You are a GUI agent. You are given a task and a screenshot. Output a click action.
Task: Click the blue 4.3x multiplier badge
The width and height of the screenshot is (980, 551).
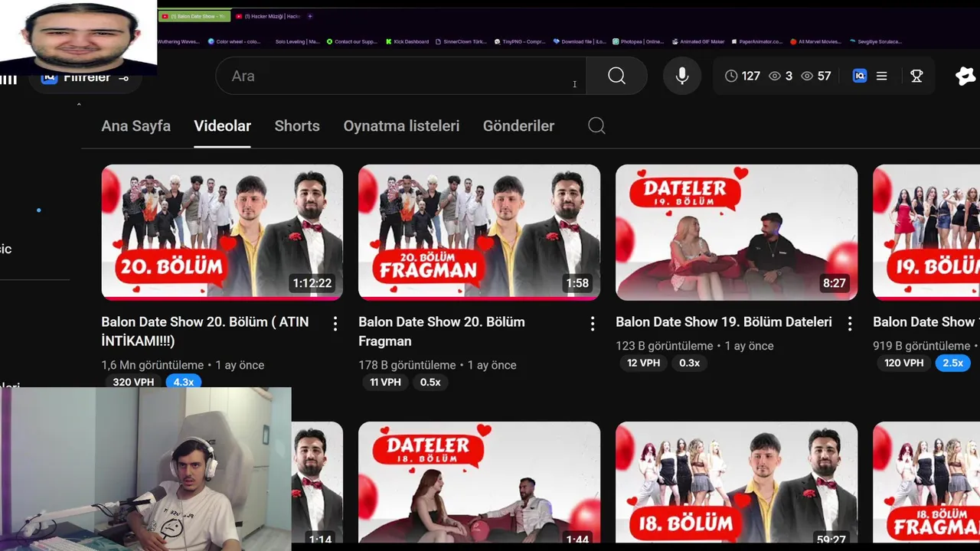click(x=183, y=382)
